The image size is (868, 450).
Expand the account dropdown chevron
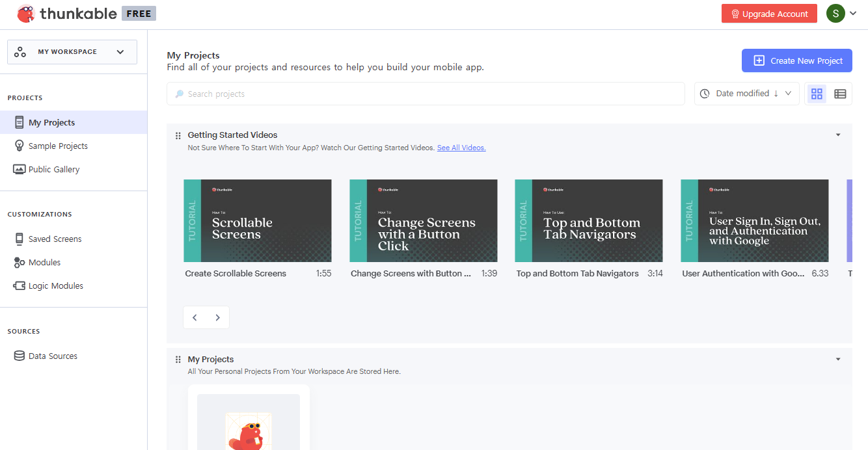tap(853, 14)
